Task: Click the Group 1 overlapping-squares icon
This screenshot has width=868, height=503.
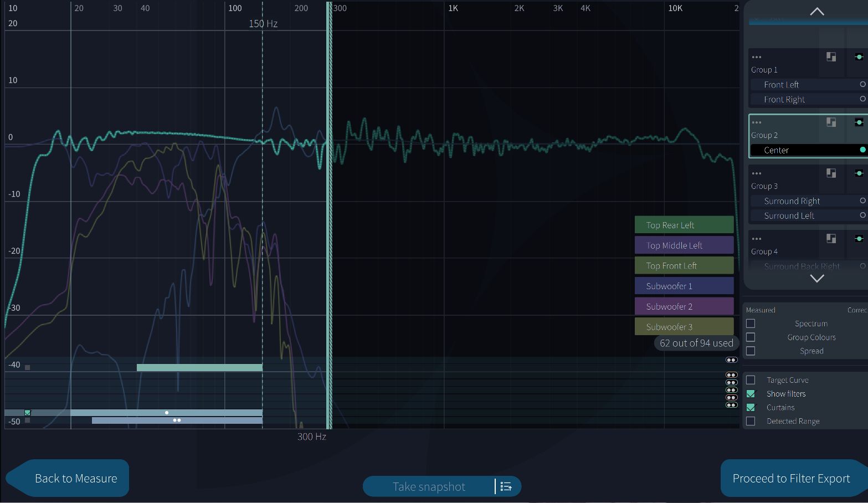Action: [831, 57]
